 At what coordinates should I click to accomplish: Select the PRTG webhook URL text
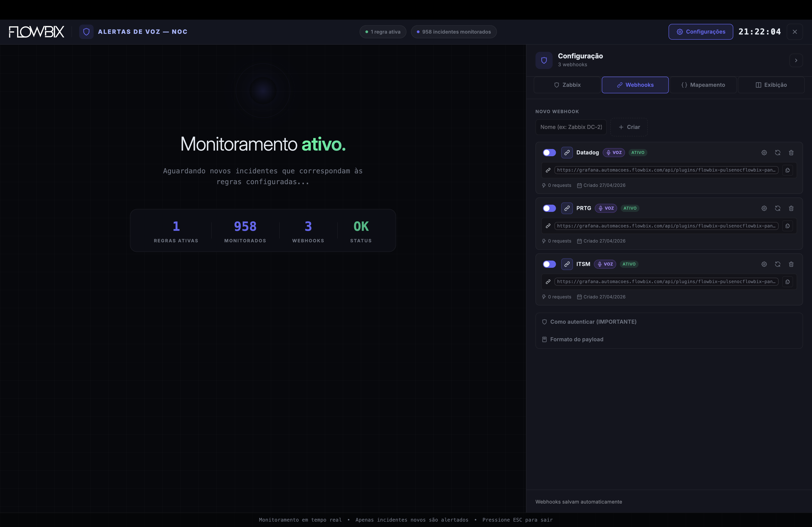pos(666,226)
